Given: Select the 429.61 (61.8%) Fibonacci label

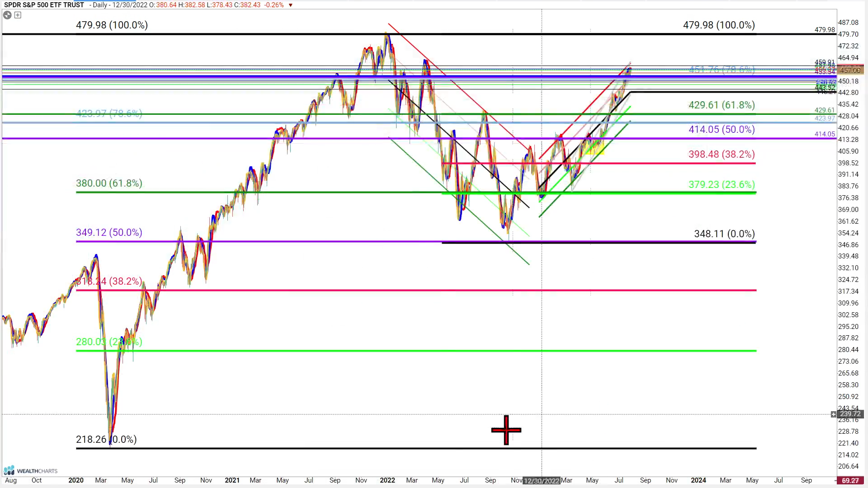Looking at the screenshot, I should [x=722, y=105].
